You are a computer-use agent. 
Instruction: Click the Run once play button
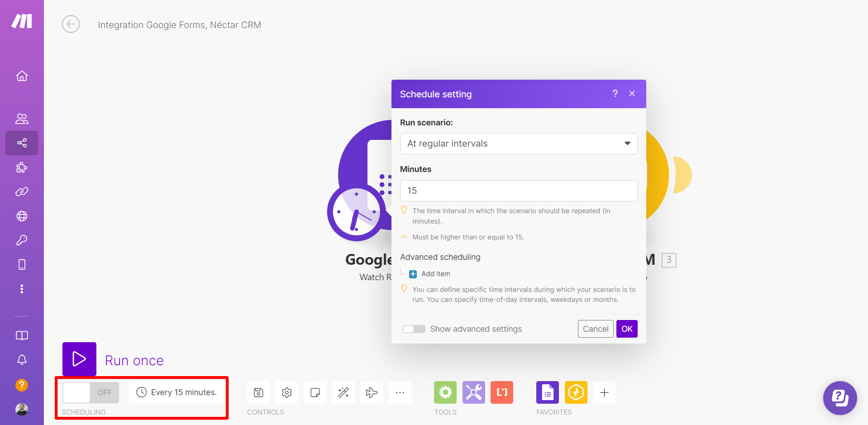coord(79,359)
